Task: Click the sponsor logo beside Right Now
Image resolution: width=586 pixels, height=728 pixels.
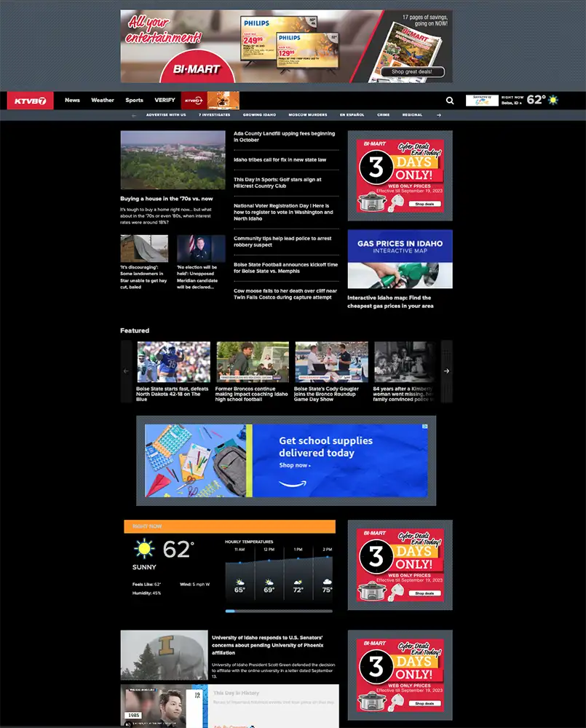Action: click(482, 100)
